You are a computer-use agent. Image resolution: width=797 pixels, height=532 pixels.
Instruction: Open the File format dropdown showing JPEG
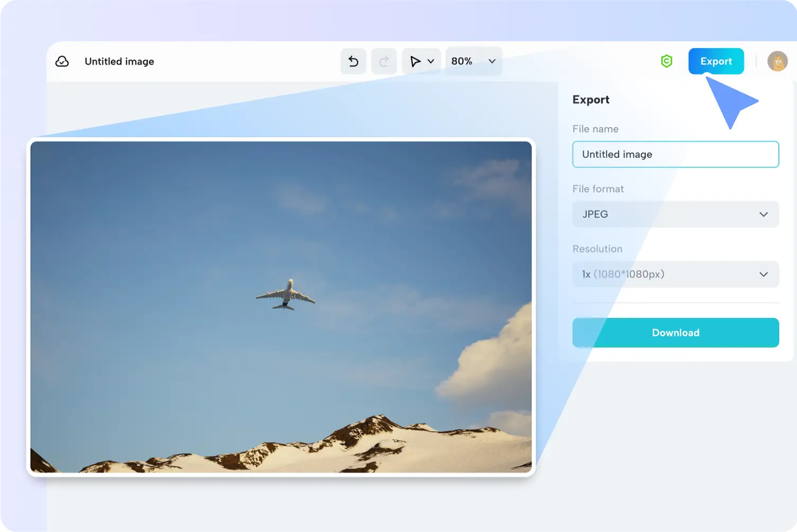(675, 214)
